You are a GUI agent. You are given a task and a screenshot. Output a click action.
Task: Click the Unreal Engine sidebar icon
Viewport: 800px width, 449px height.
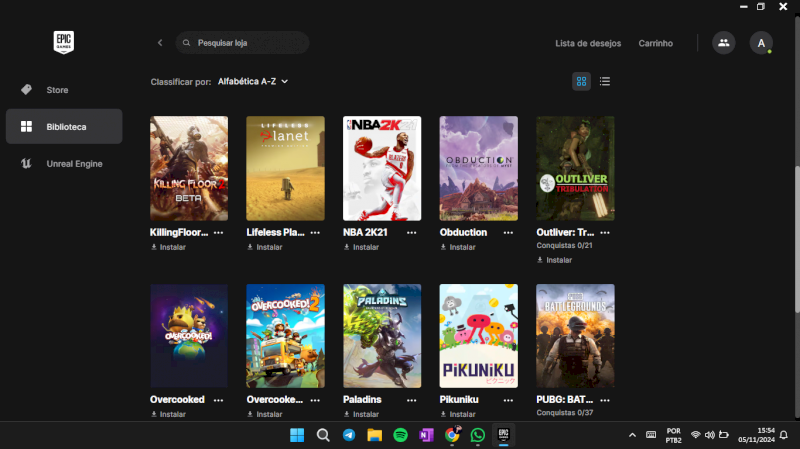pos(26,163)
